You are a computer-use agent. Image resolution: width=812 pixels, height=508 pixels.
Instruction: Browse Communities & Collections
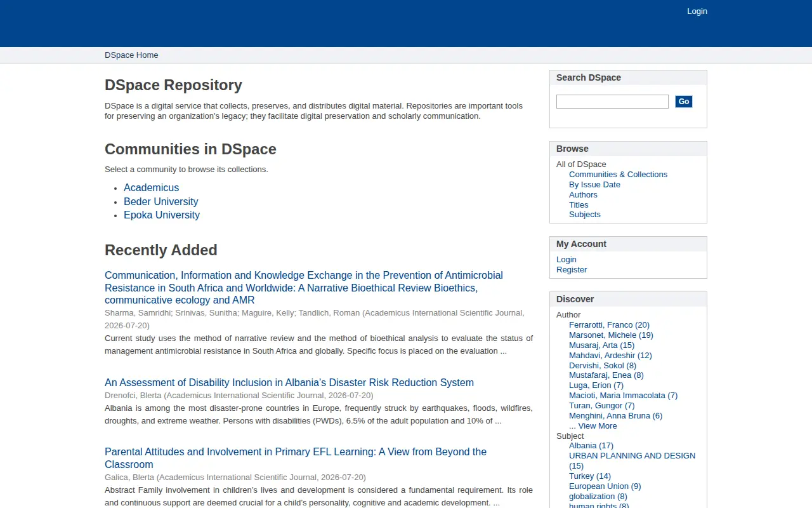coord(618,175)
